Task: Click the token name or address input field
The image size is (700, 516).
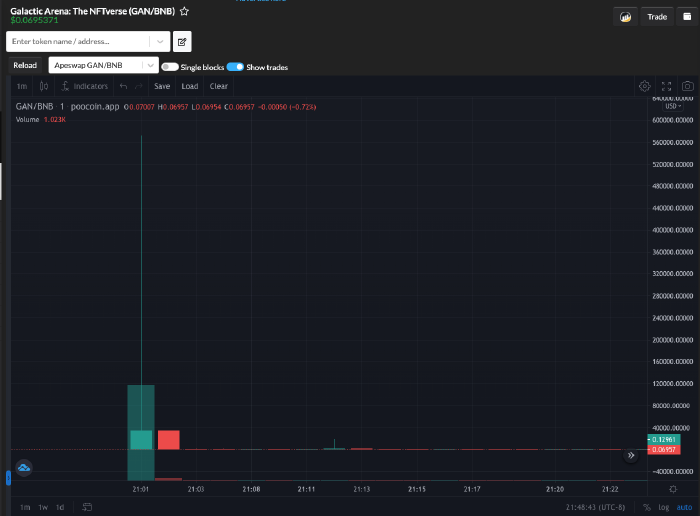Action: click(x=78, y=42)
